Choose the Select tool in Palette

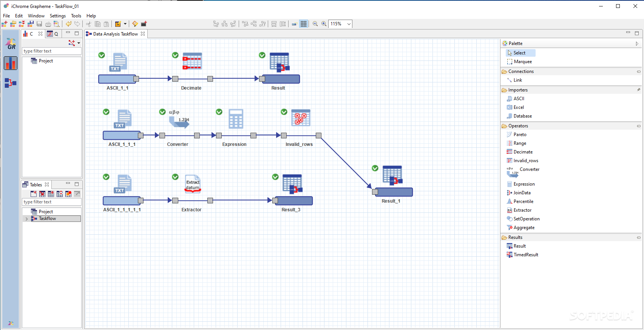point(520,53)
